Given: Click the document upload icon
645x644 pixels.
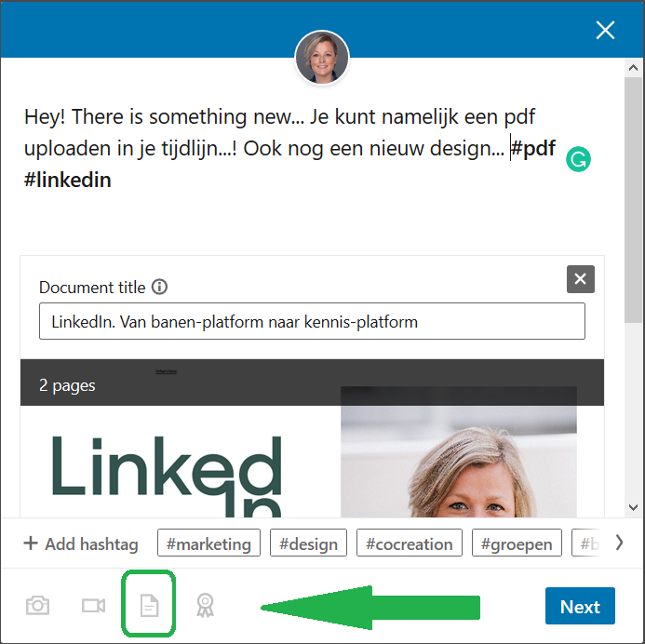Looking at the screenshot, I should coord(149,605).
